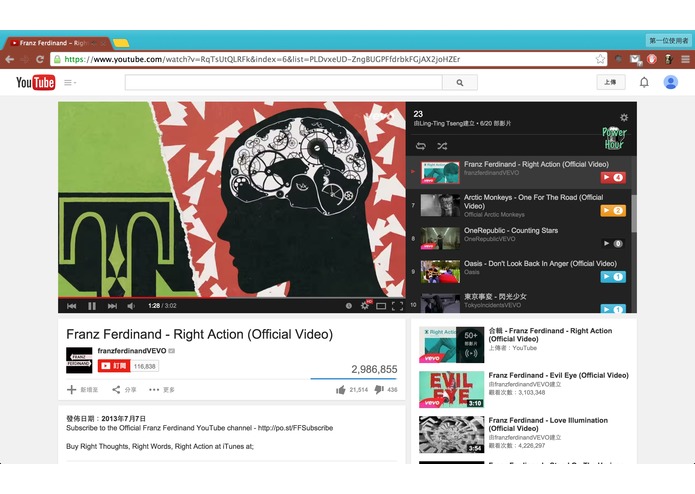This screenshot has width=695, height=494.
Task: Open the franzferdinandVEVO channel name
Action: click(132, 351)
